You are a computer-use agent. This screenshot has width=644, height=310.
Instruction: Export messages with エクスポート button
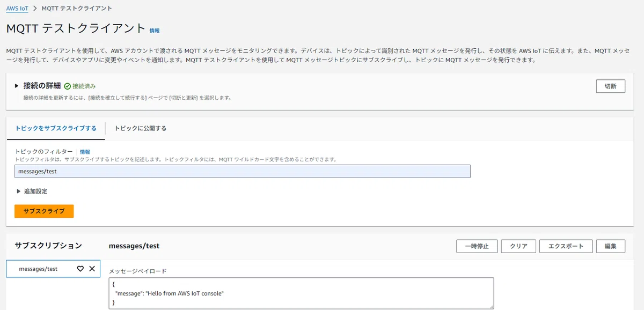tap(566, 246)
